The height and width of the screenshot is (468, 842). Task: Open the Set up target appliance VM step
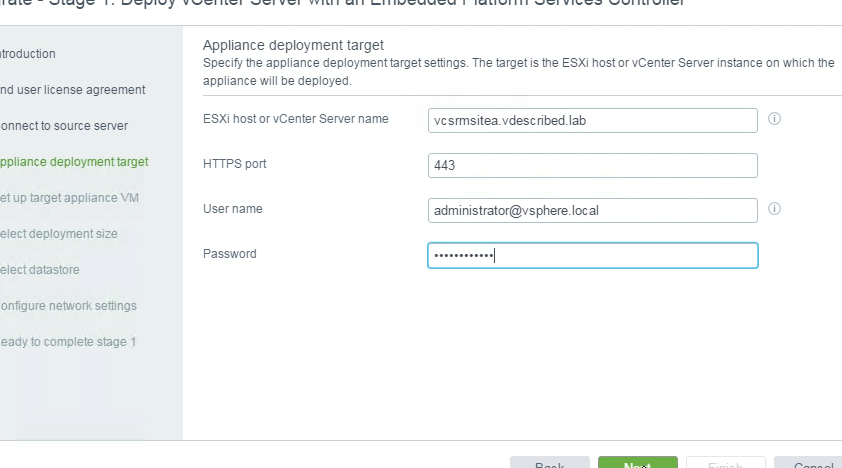tap(69, 198)
